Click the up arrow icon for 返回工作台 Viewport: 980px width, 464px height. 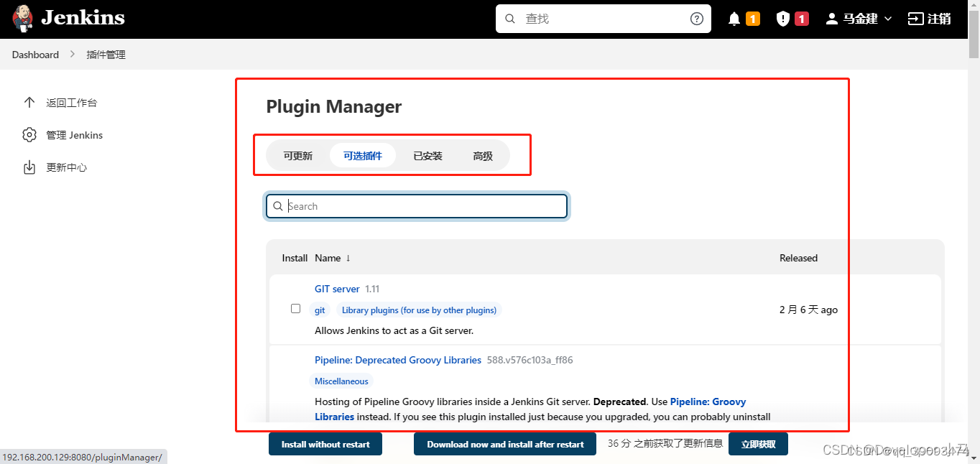pos(29,102)
